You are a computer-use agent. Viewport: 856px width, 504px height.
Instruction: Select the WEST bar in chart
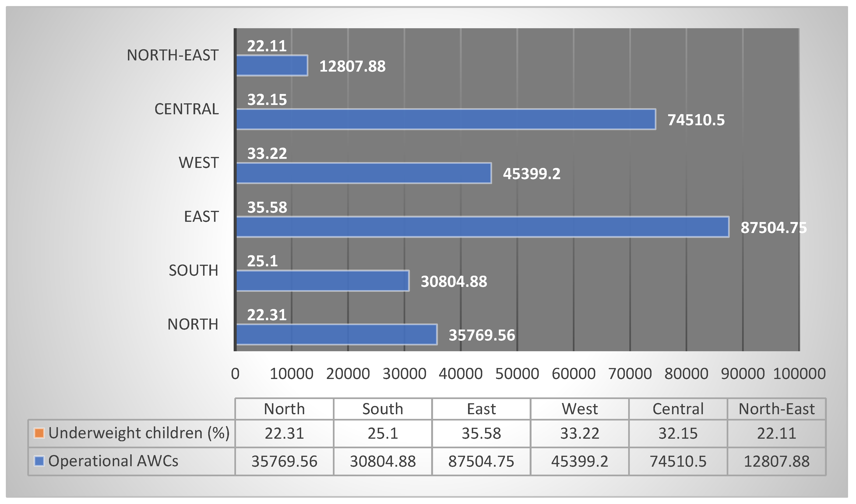click(364, 173)
